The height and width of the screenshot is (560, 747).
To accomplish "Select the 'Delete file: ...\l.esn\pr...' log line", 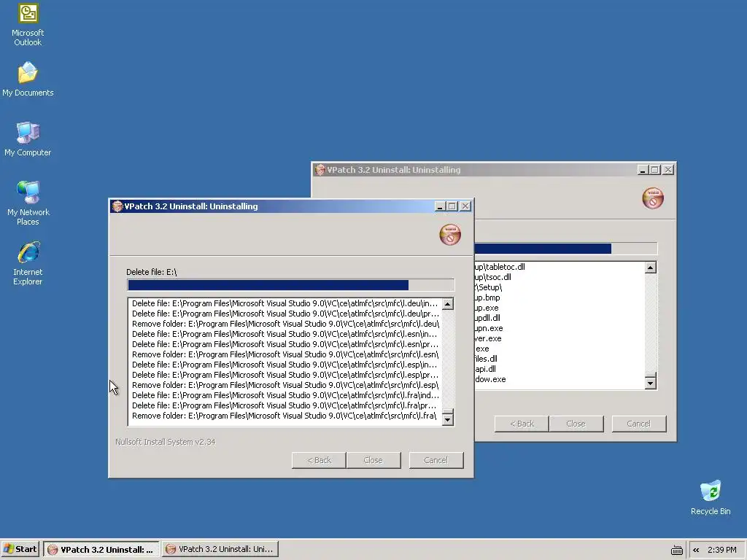I will 285,344.
